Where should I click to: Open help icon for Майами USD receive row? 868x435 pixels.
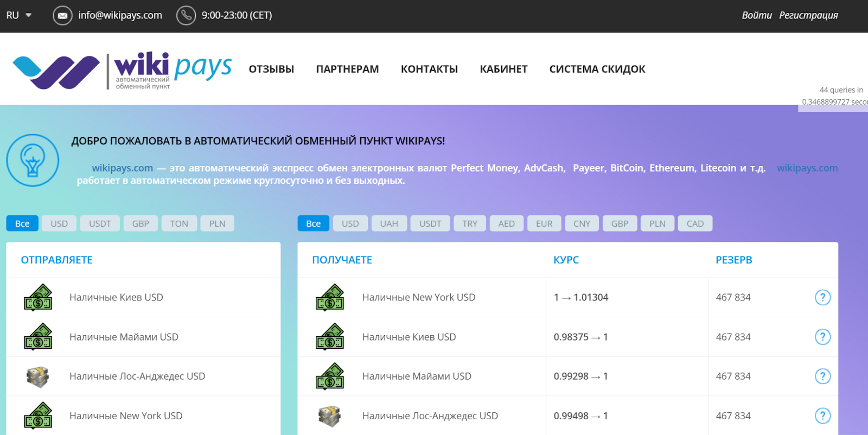point(822,376)
